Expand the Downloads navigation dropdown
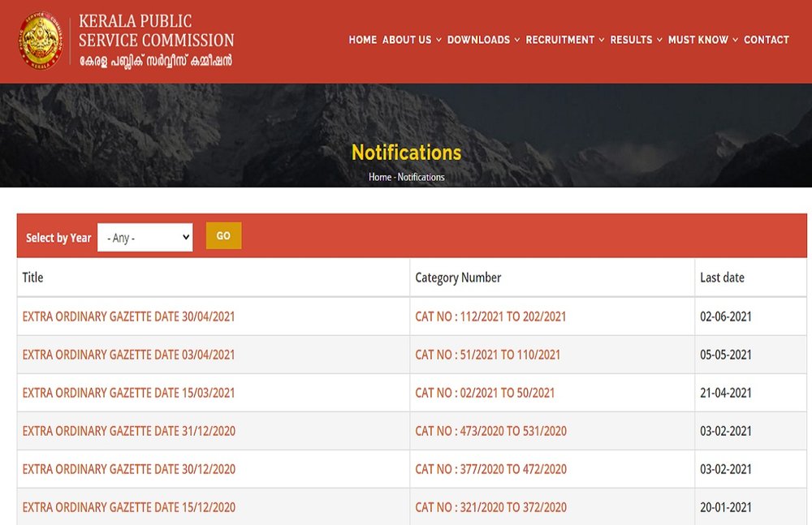This screenshot has height=525, width=812. pos(483,40)
